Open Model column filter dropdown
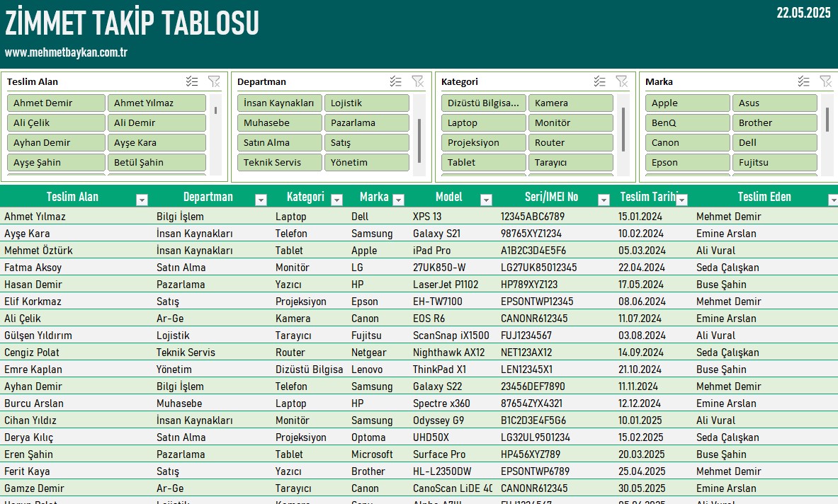 point(486,200)
